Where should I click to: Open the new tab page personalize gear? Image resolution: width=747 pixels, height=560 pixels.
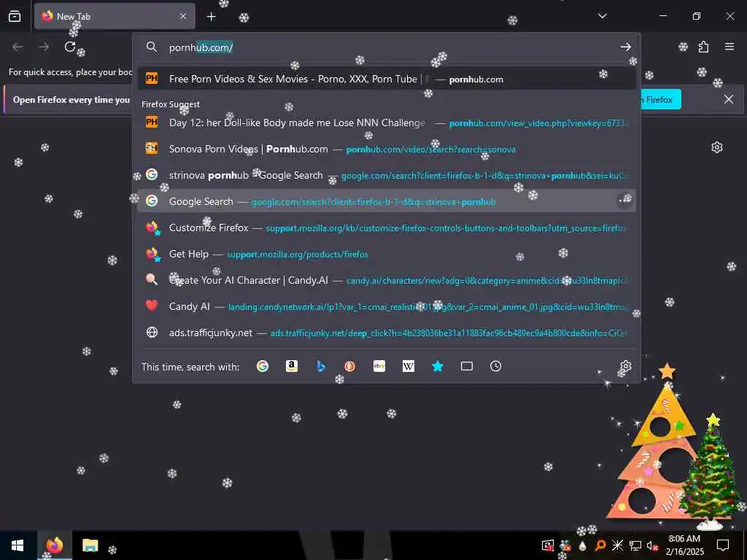717,147
